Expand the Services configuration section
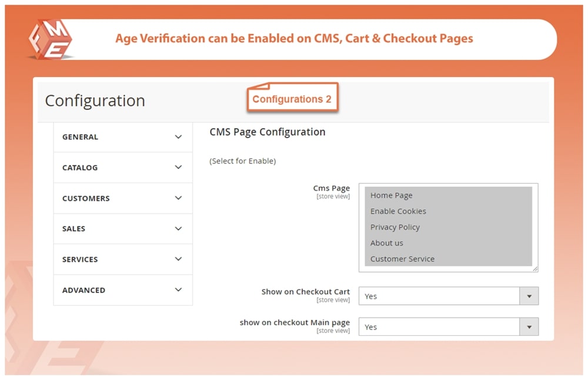This screenshot has height=380, width=588. pos(122,259)
